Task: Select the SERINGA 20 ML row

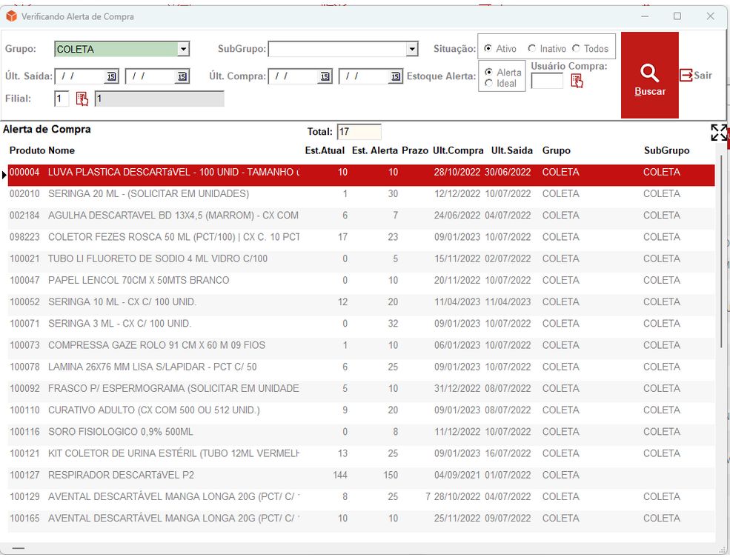Action: tap(148, 194)
